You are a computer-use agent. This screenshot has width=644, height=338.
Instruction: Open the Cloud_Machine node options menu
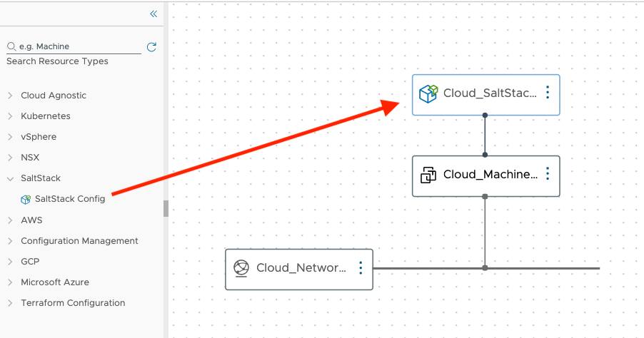click(x=548, y=174)
